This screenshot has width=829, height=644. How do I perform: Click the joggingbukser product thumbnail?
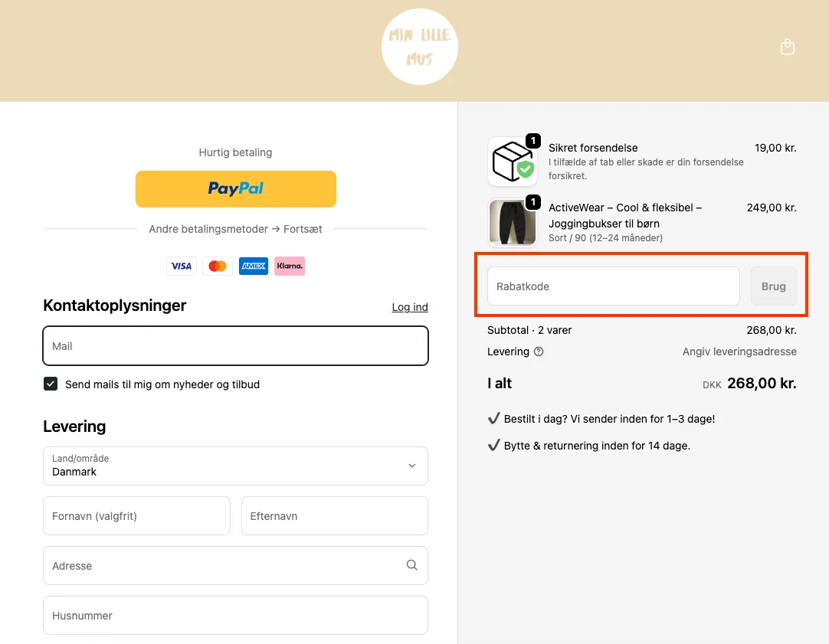pos(513,222)
